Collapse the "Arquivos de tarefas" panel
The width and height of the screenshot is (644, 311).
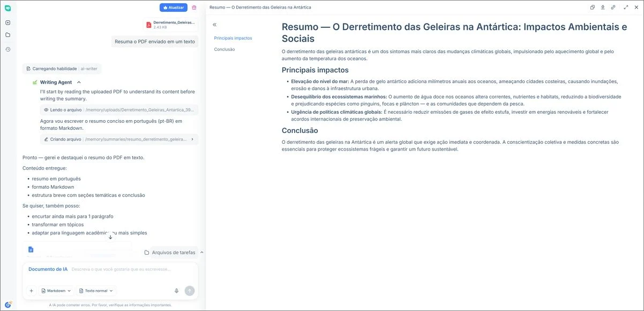tap(201, 252)
